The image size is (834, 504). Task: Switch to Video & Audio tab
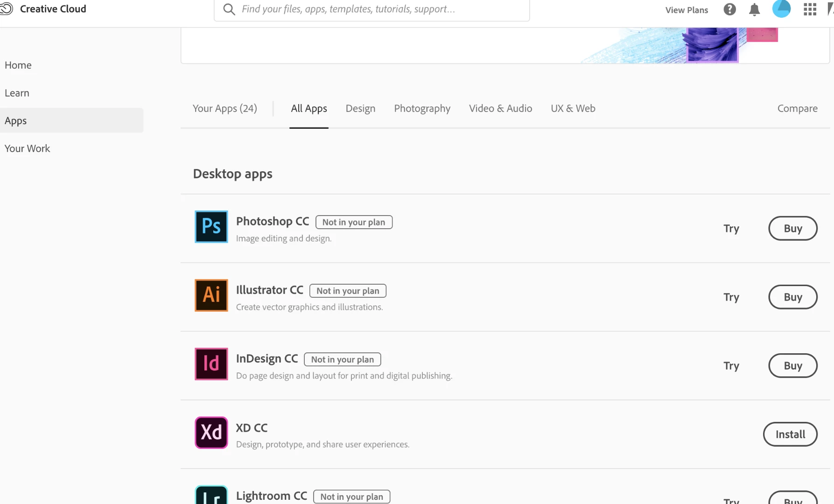[501, 108]
